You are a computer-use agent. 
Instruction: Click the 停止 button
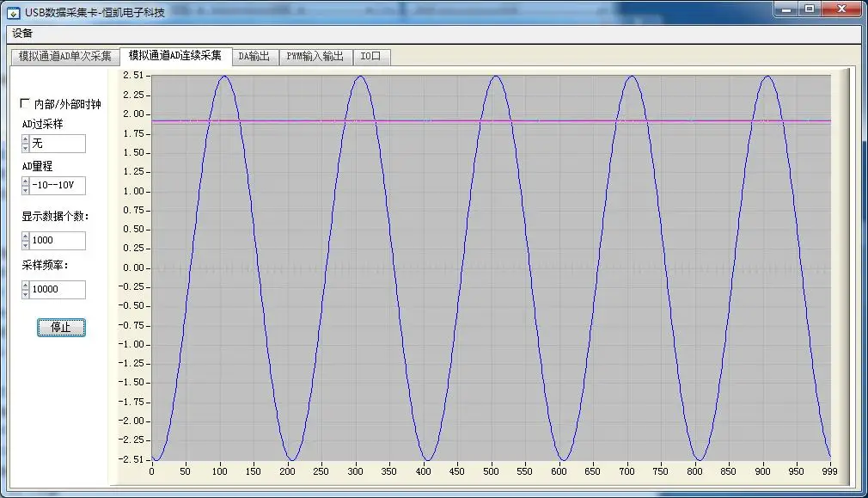pos(61,328)
